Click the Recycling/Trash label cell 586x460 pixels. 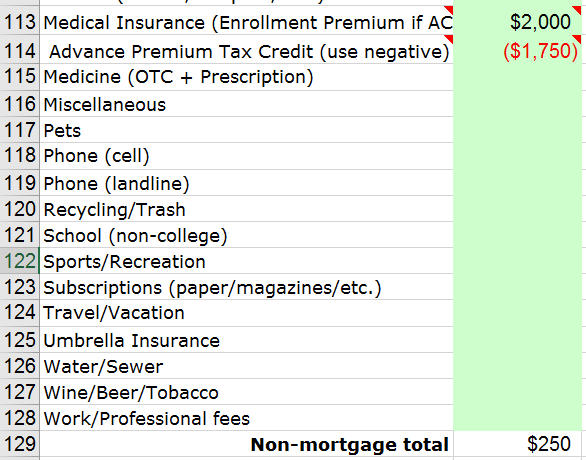[x=246, y=209]
